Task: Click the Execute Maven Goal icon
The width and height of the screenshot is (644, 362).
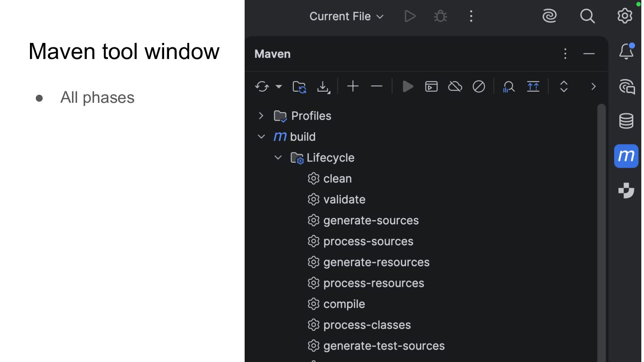Action: [431, 86]
